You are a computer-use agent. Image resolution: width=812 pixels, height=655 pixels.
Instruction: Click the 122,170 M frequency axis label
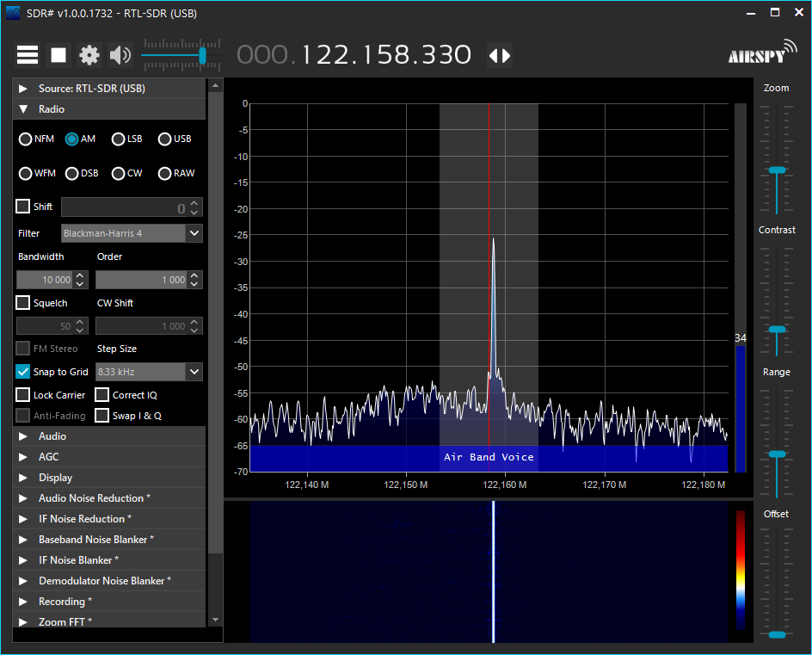(605, 485)
